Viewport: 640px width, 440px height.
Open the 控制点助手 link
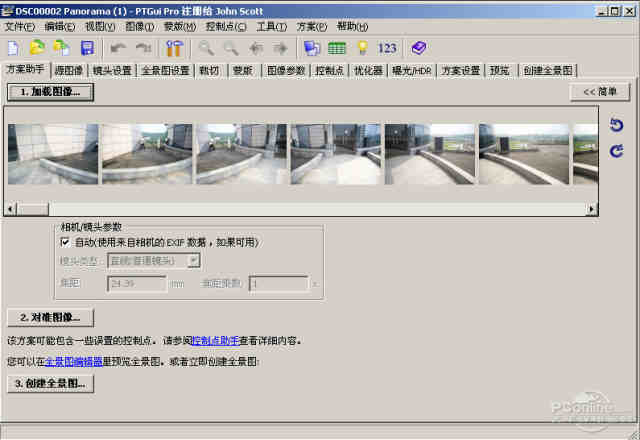(x=216, y=341)
